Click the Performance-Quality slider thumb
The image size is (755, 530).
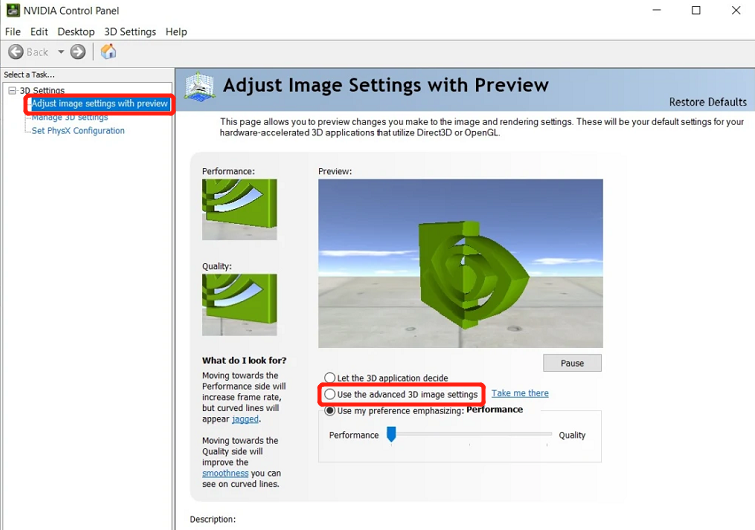tap(391, 434)
